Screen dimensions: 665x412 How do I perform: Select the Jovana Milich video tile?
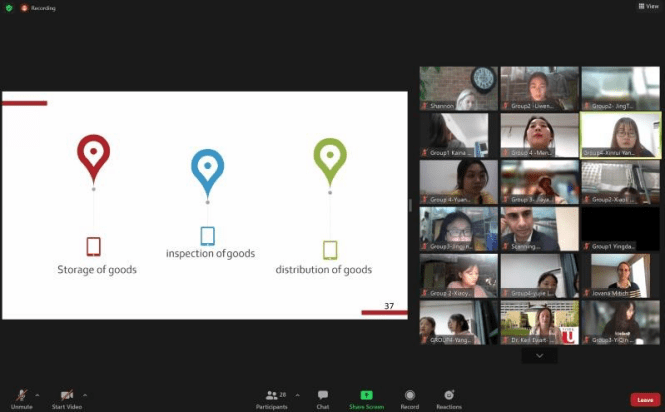click(619, 275)
